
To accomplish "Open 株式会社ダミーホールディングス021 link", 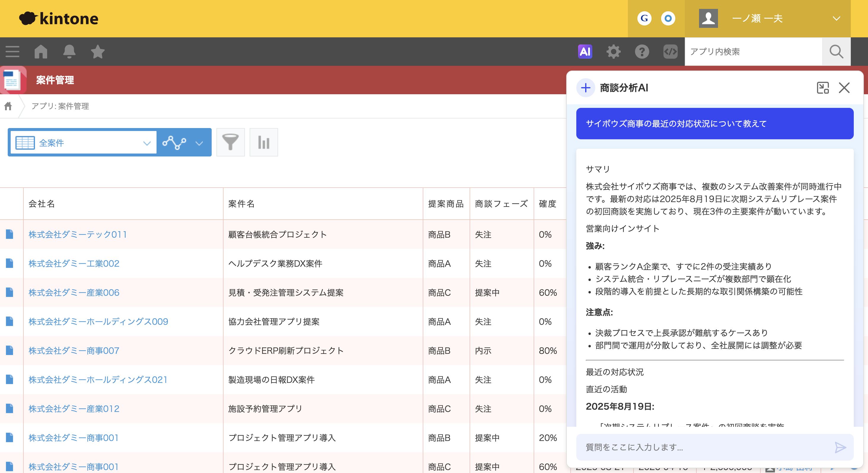I will (98, 379).
